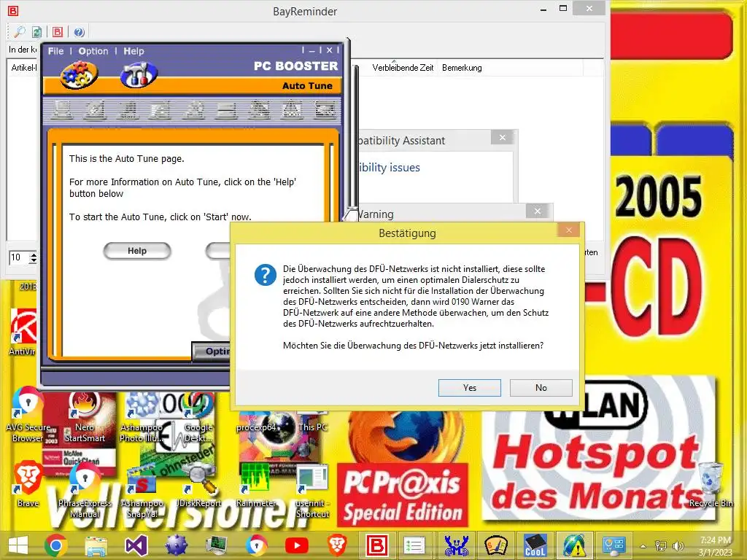Switch to BayReminder via its taskbar B icon
747x560 pixels.
[x=377, y=545]
